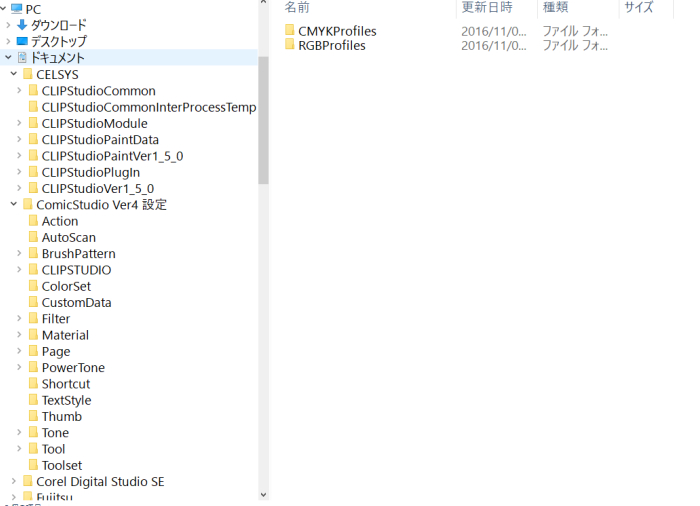
Task: Expand the Corel Digital Studio SE node
Action: click(13, 482)
